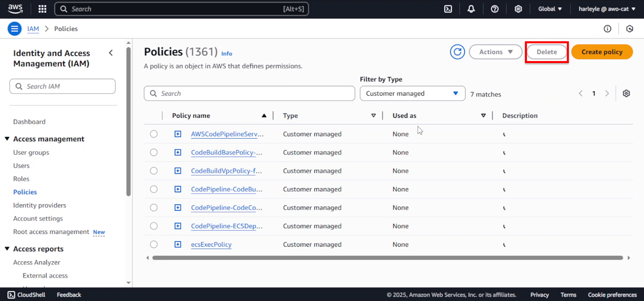This screenshot has width=644, height=301.
Task: Expand AWSCodePipelineServ policy row details
Action: point(178,134)
